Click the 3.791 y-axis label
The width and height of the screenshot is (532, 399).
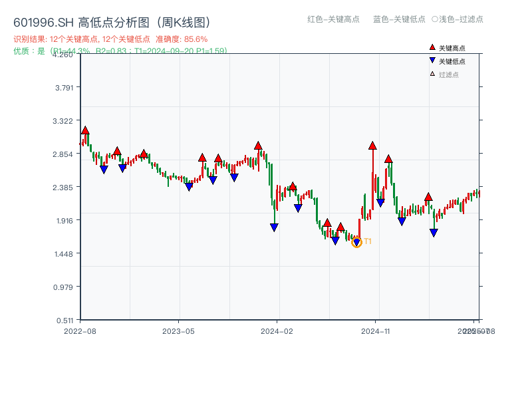tap(64, 88)
